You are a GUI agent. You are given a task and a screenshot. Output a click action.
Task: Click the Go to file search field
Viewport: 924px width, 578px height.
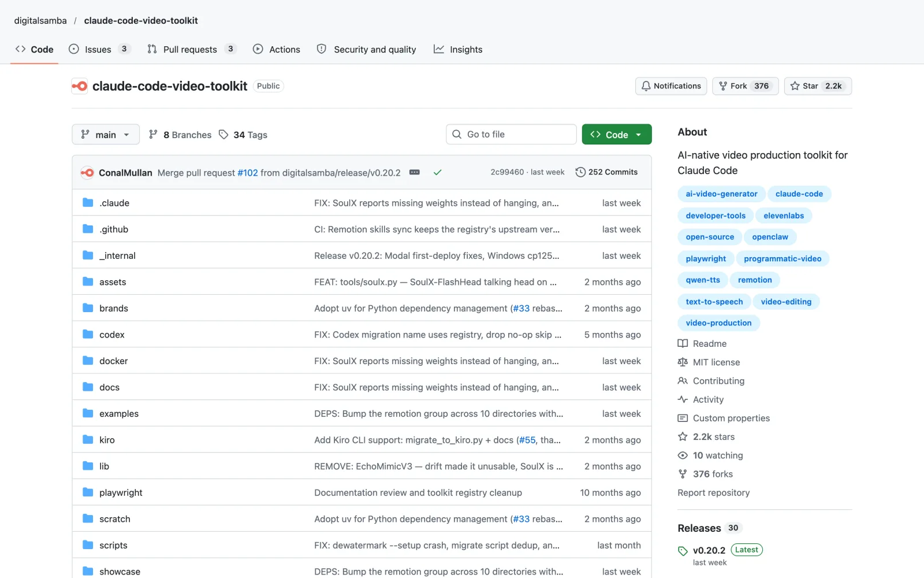coord(511,134)
